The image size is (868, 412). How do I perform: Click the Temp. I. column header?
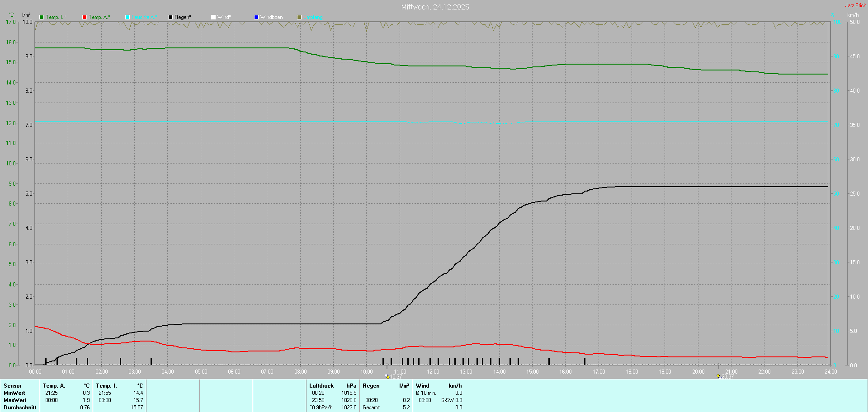[106, 386]
